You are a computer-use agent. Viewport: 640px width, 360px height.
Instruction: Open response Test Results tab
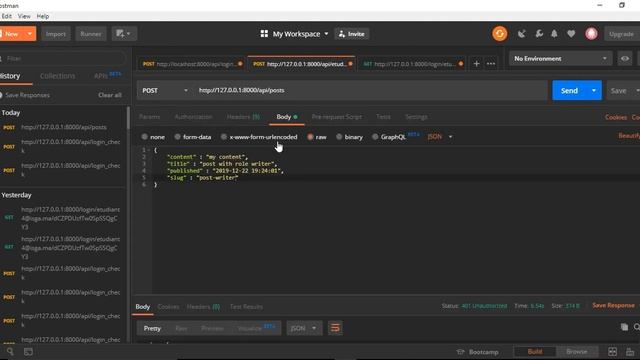pos(246,307)
